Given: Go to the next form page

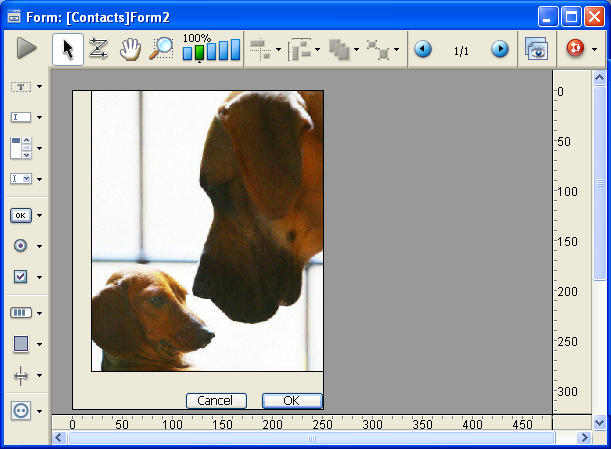Looking at the screenshot, I should click(x=499, y=49).
